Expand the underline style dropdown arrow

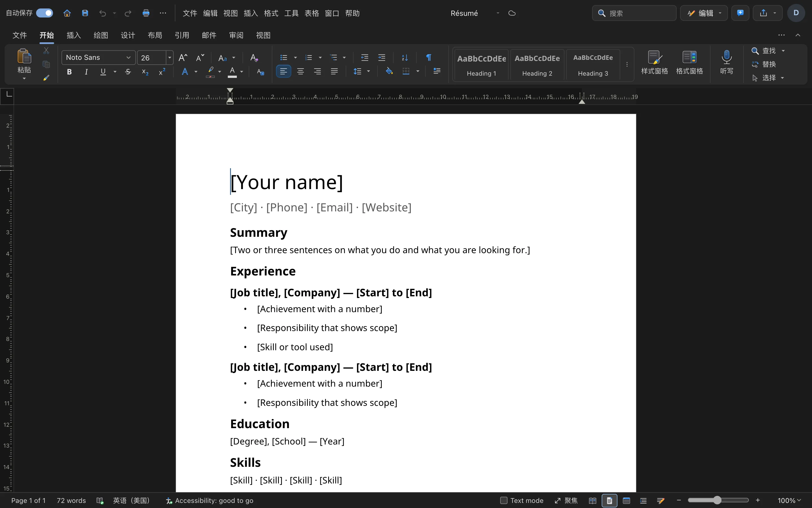[115, 72]
